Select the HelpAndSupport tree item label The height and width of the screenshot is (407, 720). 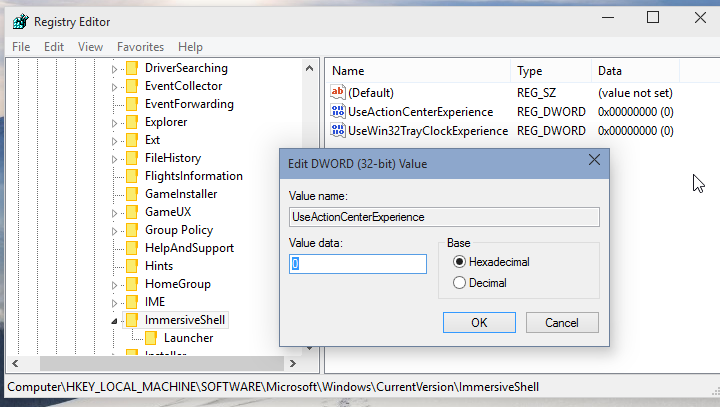[x=189, y=248]
